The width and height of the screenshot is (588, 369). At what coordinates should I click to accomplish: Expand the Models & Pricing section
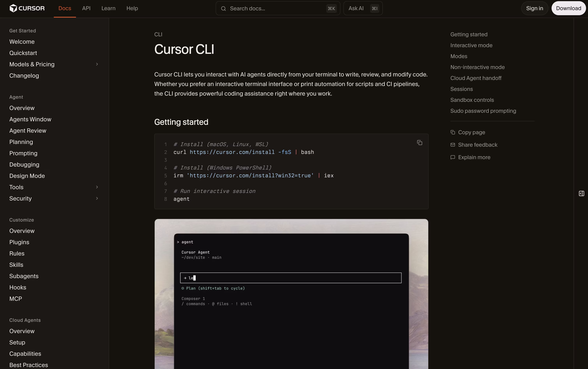coord(97,64)
